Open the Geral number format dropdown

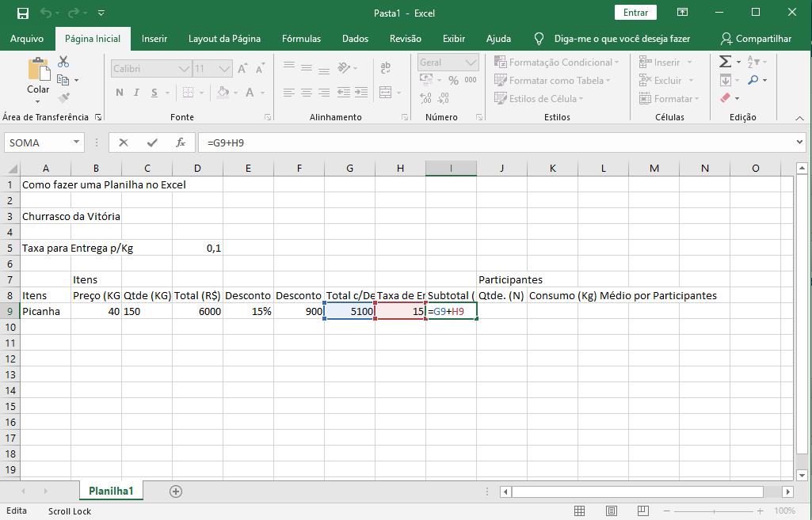click(471, 63)
